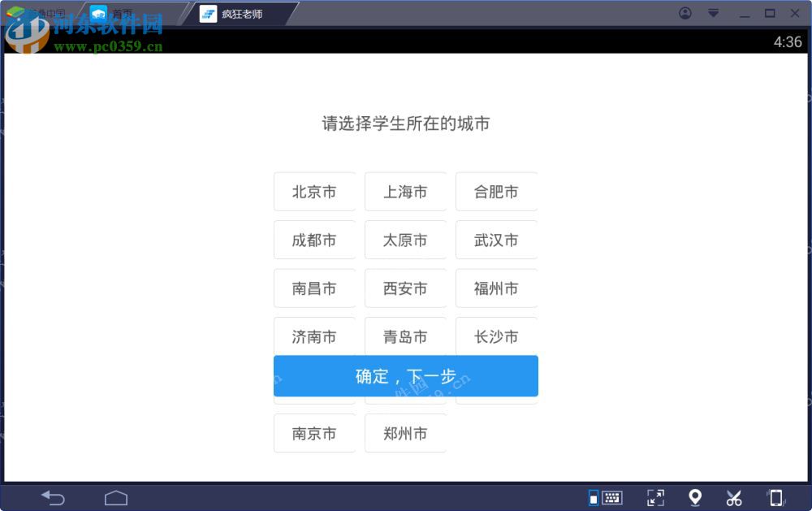The height and width of the screenshot is (511, 812).
Task: Choose 太原市 city option
Action: (x=405, y=240)
